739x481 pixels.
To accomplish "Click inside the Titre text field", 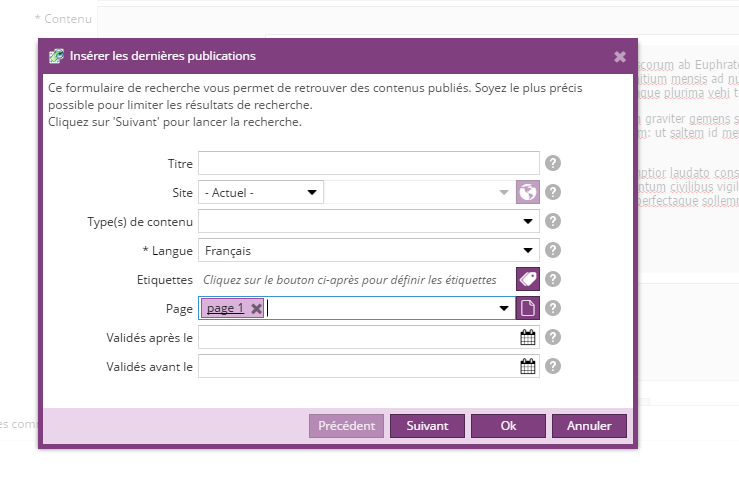I will (x=369, y=163).
